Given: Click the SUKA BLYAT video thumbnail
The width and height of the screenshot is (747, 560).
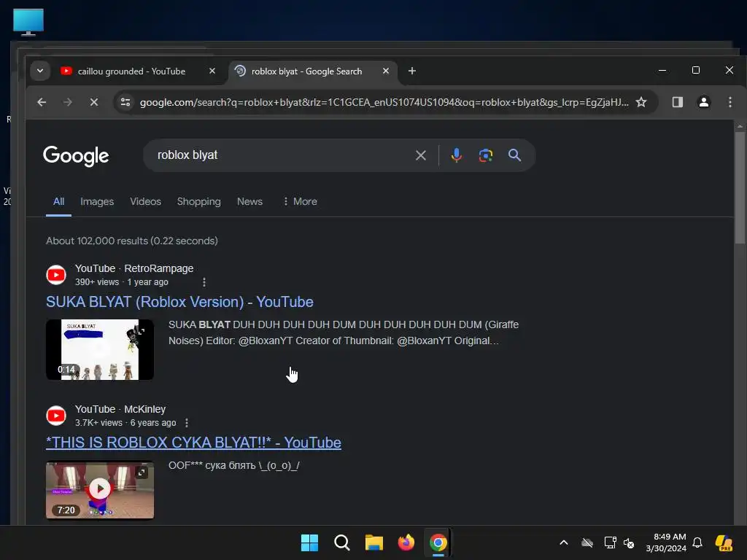Looking at the screenshot, I should (99, 349).
